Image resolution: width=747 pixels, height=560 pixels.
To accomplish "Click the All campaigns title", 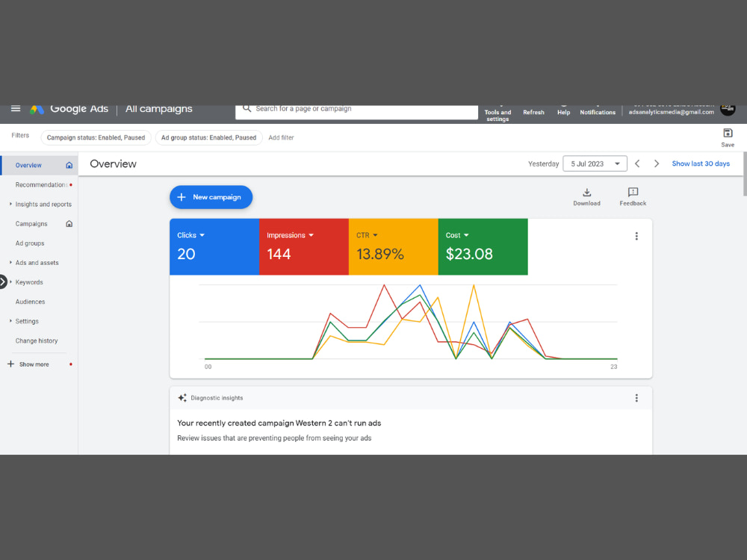I will [158, 109].
